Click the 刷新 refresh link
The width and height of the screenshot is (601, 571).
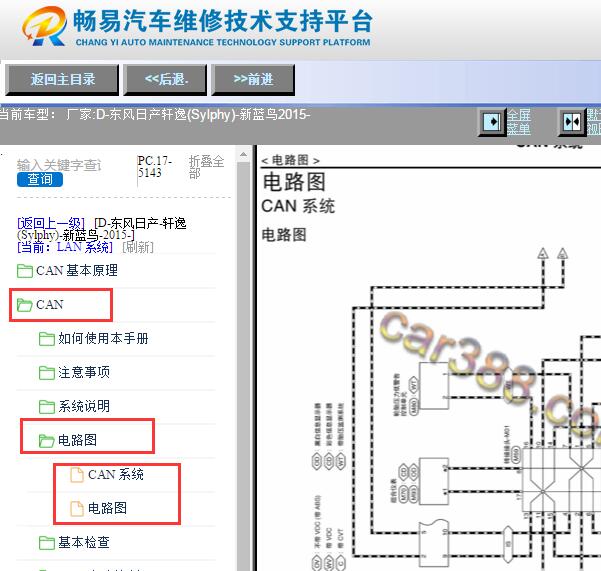[138, 247]
